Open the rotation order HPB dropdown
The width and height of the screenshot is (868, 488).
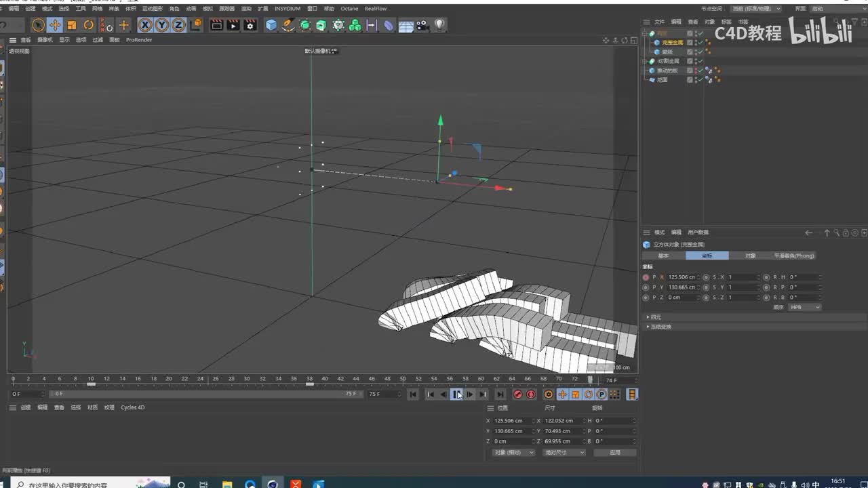(805, 307)
